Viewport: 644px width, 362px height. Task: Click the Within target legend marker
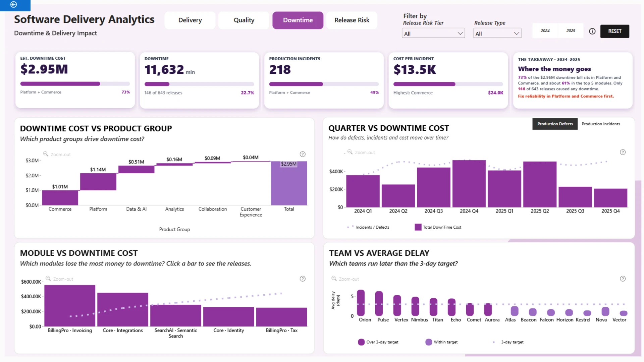pyautogui.click(x=429, y=342)
